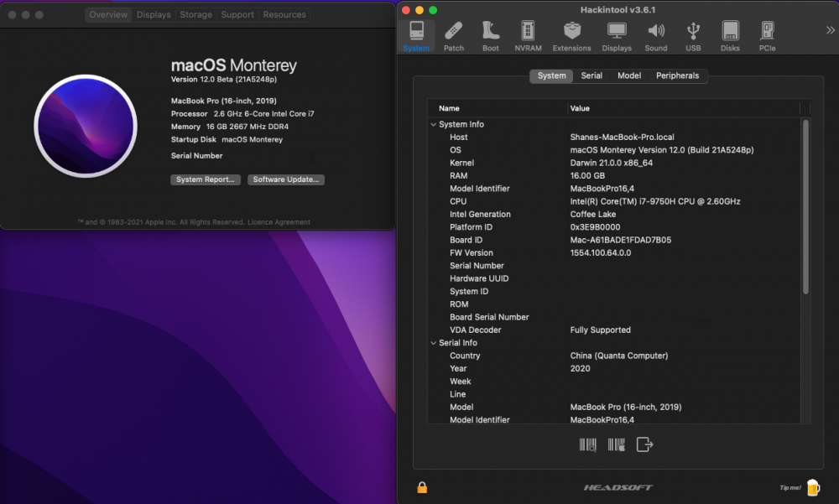The image size is (839, 504).
Task: Click the Tip me beer mug icon
Action: point(813,487)
